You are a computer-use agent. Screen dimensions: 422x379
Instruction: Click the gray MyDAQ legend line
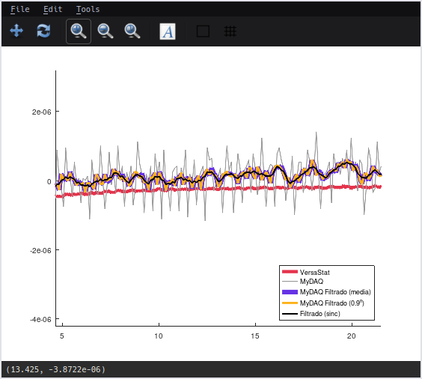pyautogui.click(x=290, y=282)
